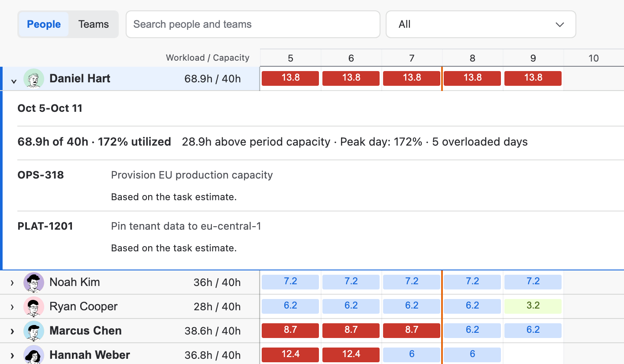Click Daniel Hart's avatar icon
624x364 pixels.
pos(34,79)
